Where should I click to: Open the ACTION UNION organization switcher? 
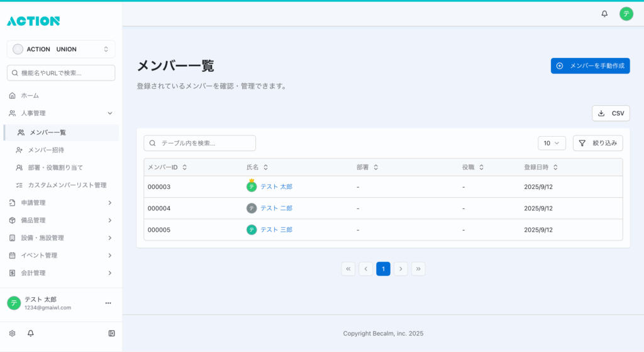(x=61, y=49)
